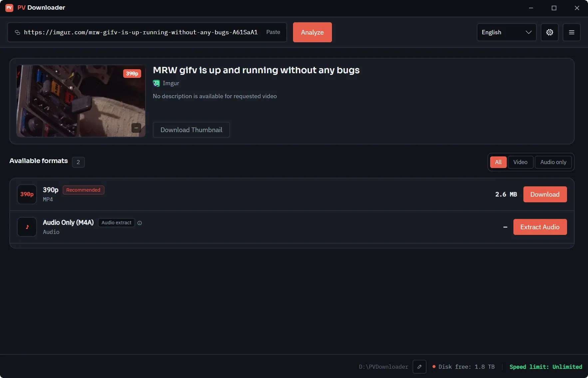Viewport: 588px width, 378px height.
Task: Click the Paste button in URL bar
Action: tap(273, 32)
